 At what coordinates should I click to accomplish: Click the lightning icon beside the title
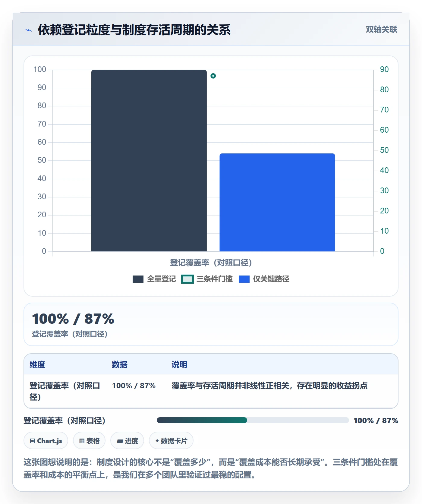tap(29, 30)
